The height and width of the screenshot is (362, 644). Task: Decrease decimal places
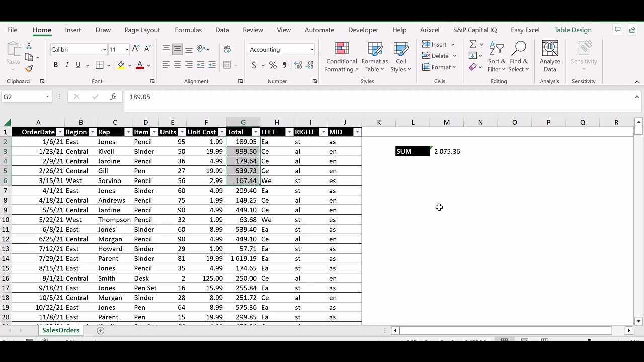[310, 65]
